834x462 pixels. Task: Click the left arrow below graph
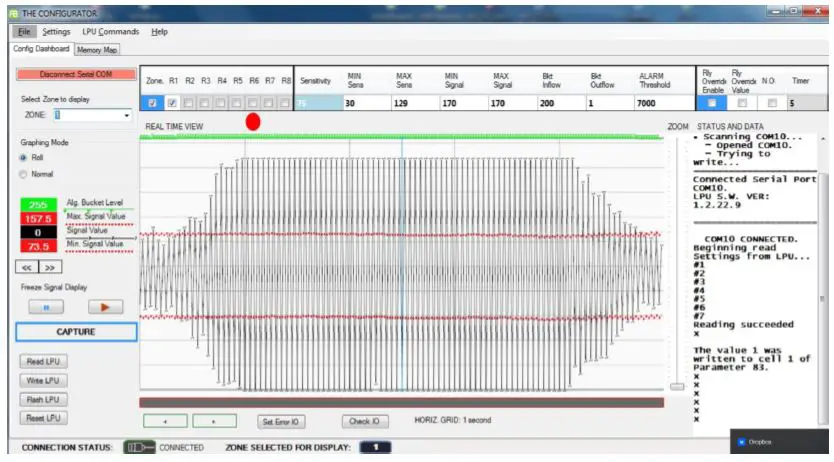click(165, 422)
